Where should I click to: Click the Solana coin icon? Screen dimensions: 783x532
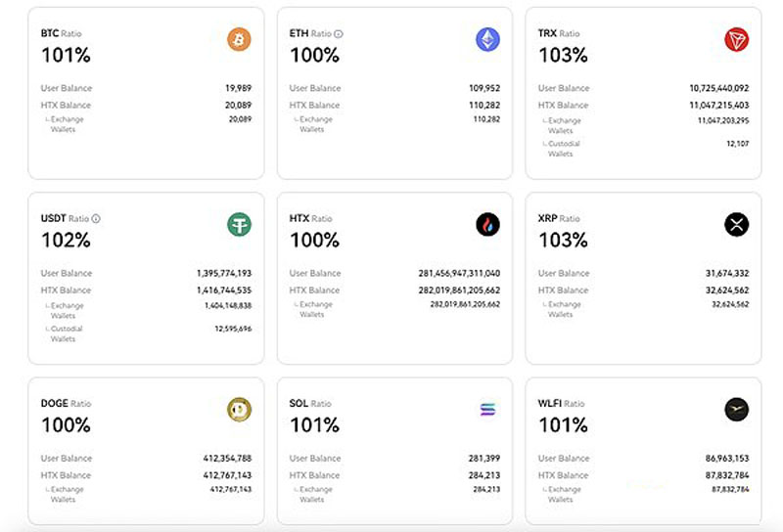point(487,410)
